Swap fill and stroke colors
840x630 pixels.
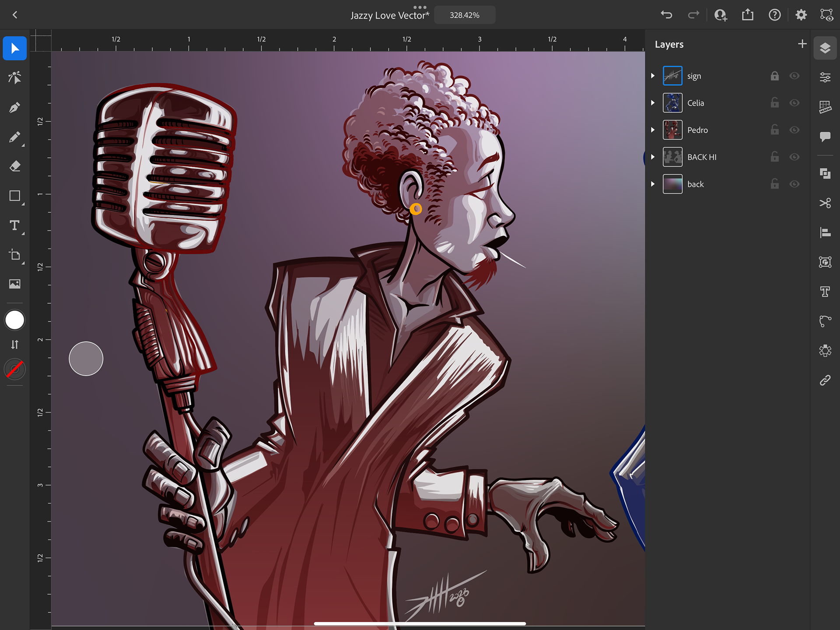pyautogui.click(x=15, y=345)
